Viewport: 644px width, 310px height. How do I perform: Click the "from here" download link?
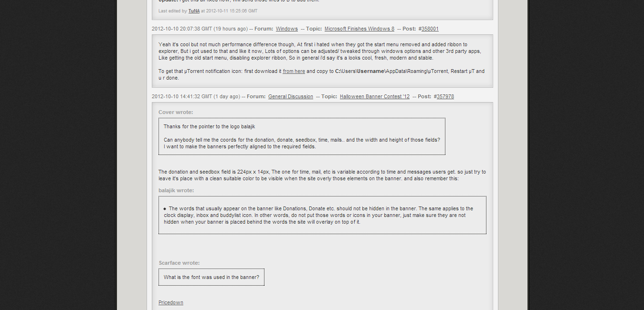click(x=294, y=71)
